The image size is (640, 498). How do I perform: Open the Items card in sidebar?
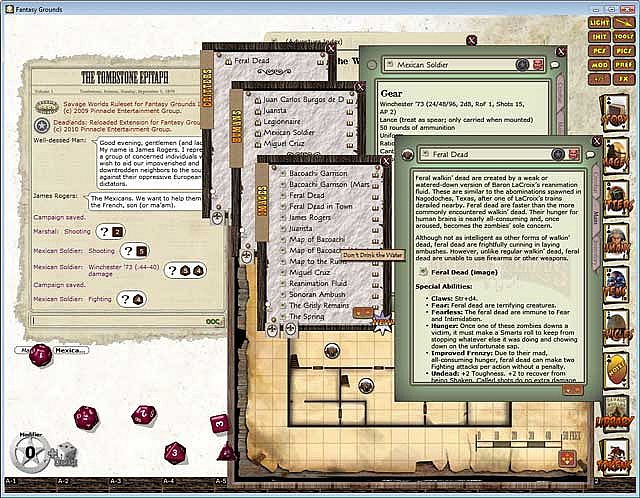(x=616, y=285)
